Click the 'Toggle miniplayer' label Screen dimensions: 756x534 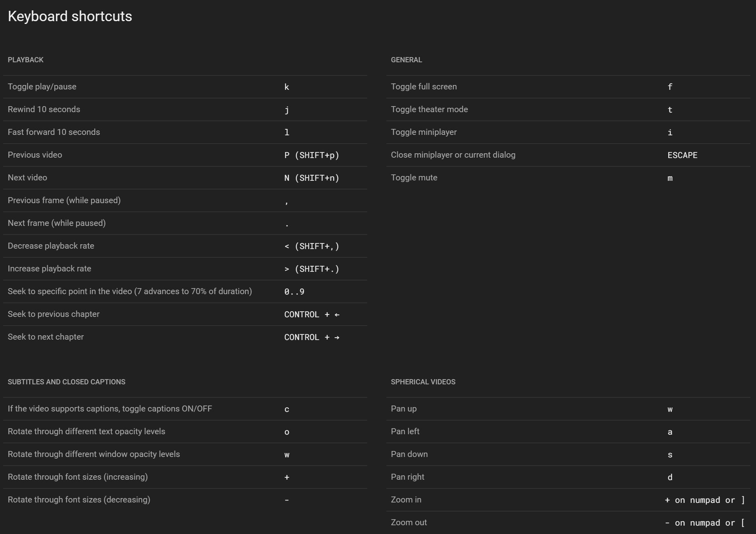tap(424, 132)
